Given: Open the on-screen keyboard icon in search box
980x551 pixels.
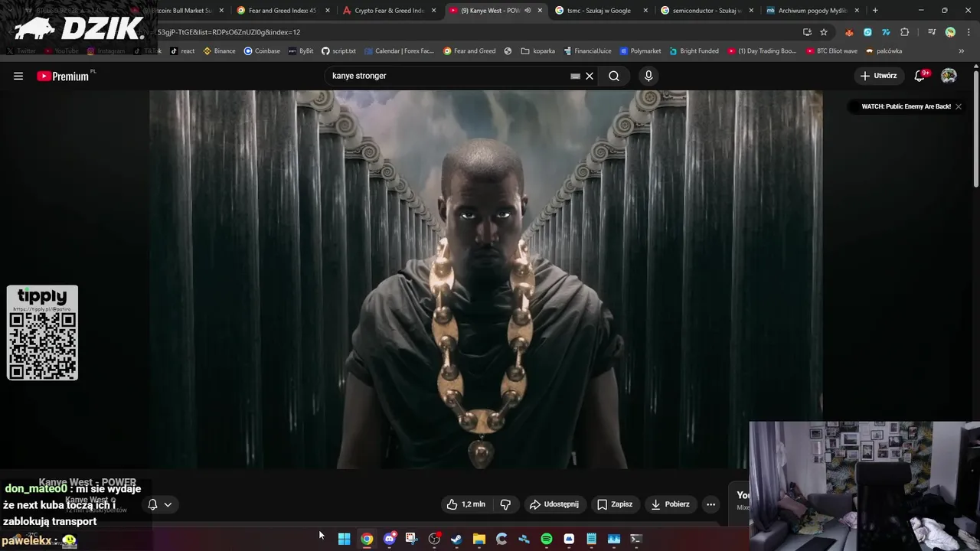Looking at the screenshot, I should point(575,76).
